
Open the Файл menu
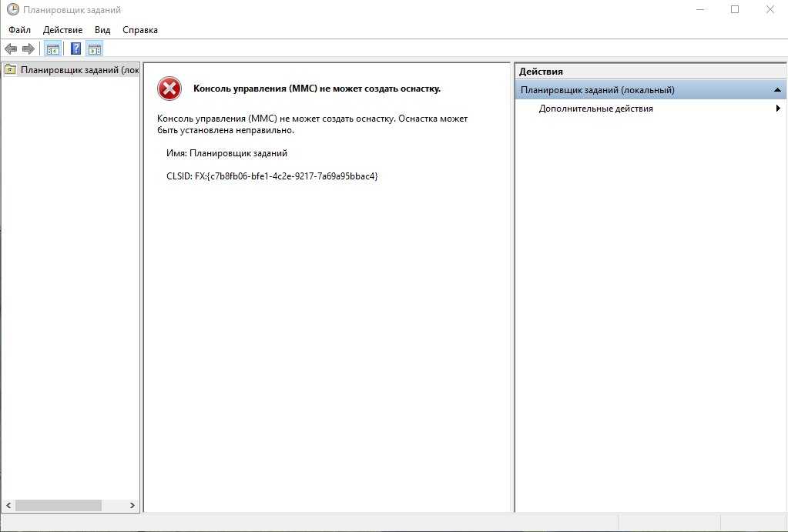point(19,30)
